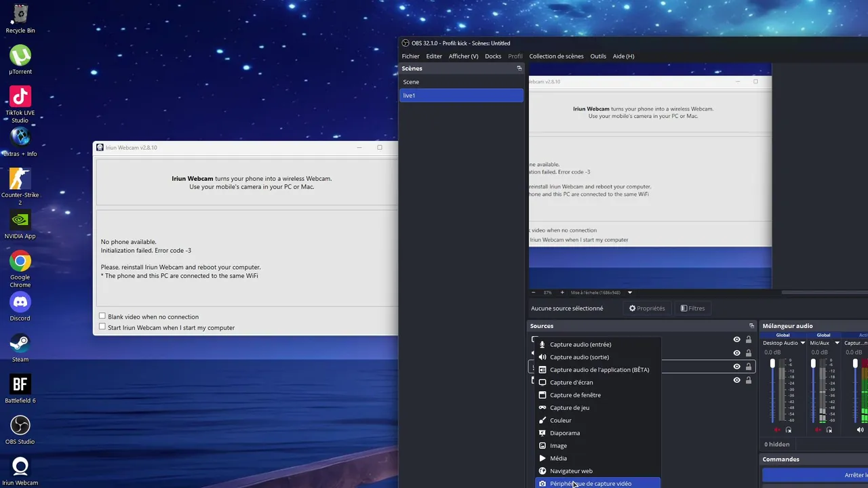
Task: Mute the Captur... channel speaker icon
Action: tap(860, 430)
